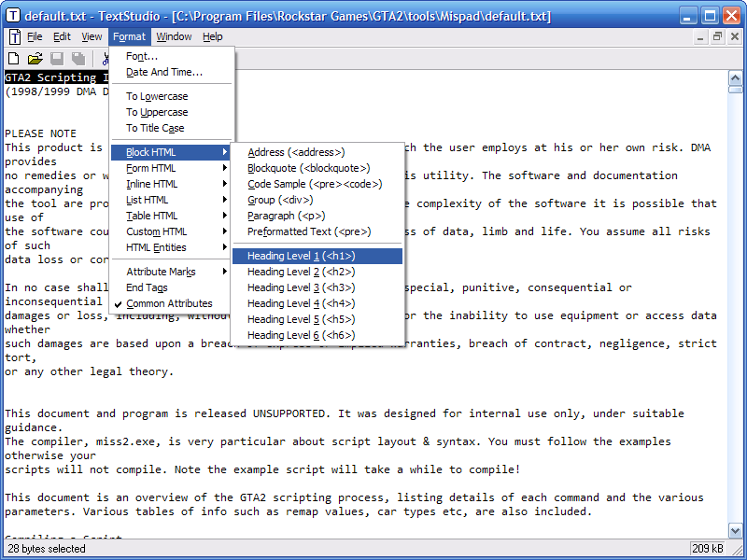747x560 pixels.
Task: Click the TextStudio title bar app icon
Action: pos(13,15)
